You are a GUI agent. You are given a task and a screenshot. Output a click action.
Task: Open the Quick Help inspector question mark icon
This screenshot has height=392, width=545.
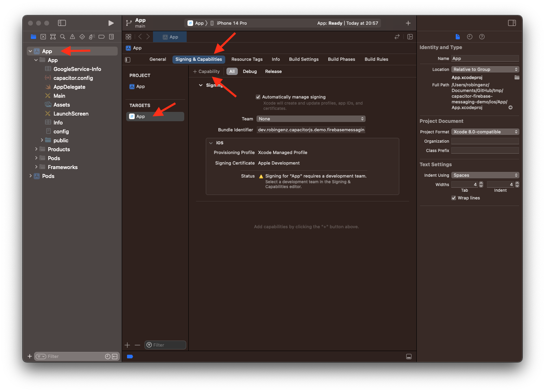481,36
